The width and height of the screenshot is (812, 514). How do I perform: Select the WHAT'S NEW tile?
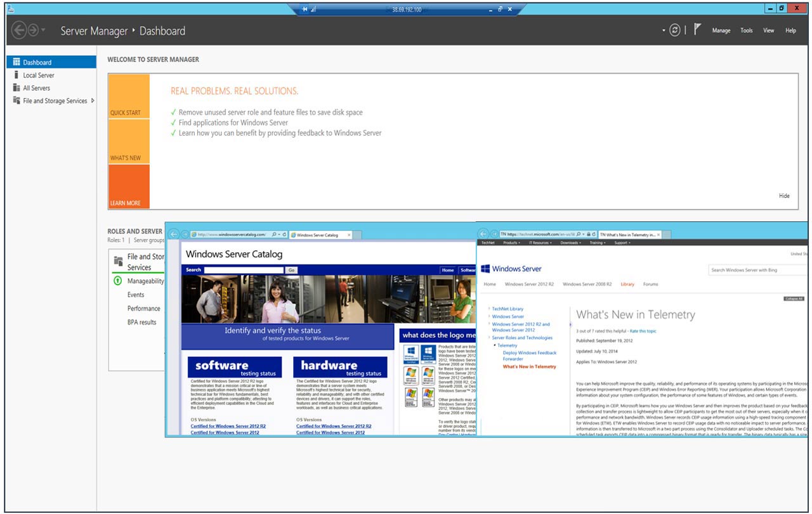click(x=129, y=141)
